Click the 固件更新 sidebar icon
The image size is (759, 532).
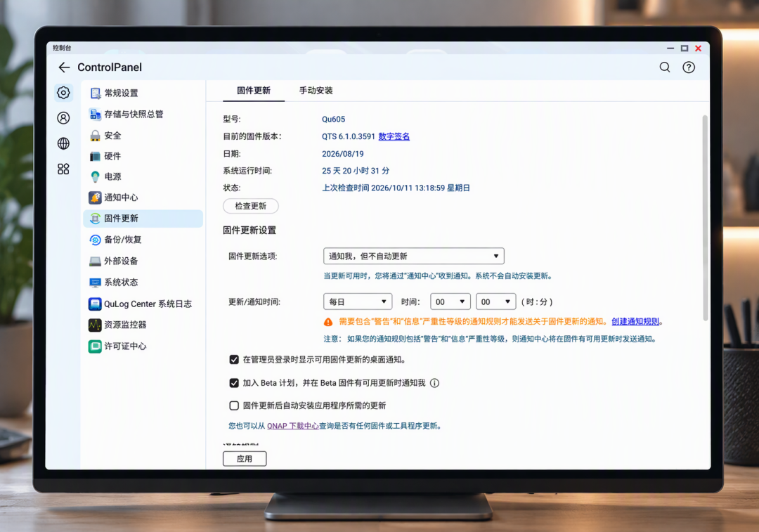coord(96,219)
